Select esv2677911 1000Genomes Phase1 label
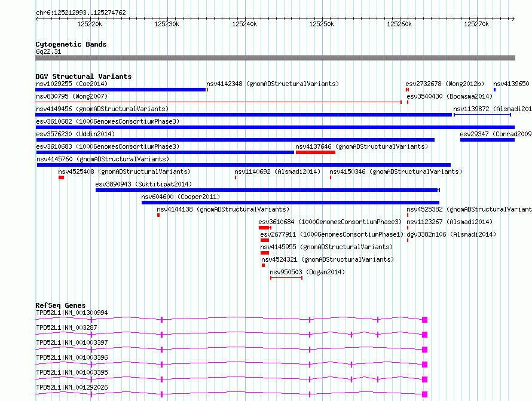 (332, 234)
